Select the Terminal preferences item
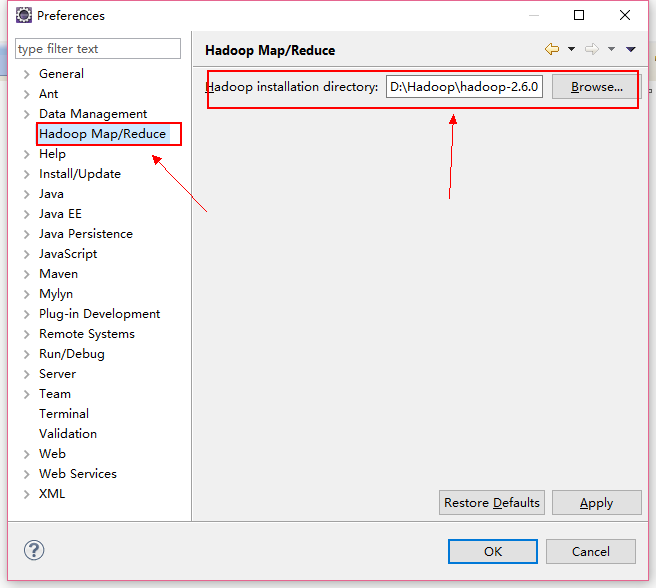This screenshot has width=656, height=588. point(64,414)
